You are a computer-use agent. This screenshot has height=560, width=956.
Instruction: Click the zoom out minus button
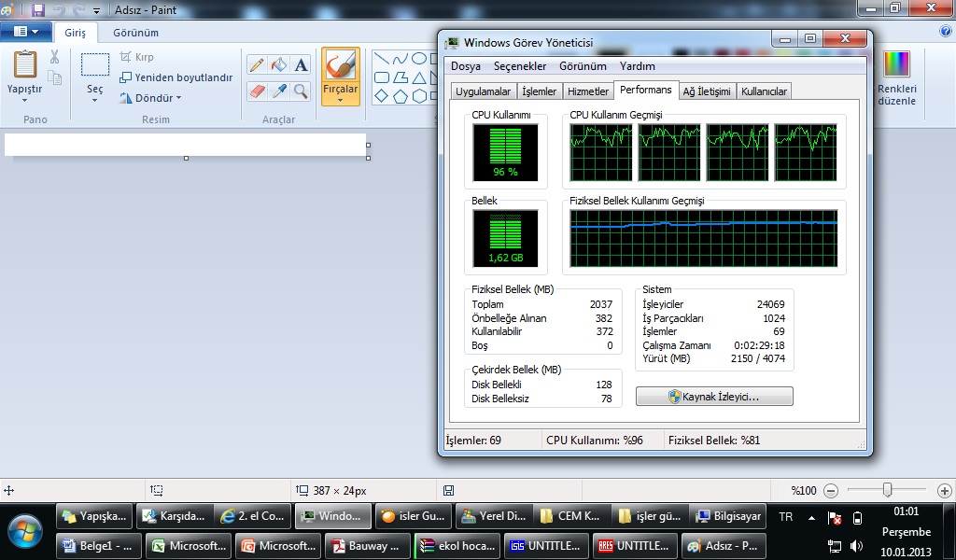(831, 491)
